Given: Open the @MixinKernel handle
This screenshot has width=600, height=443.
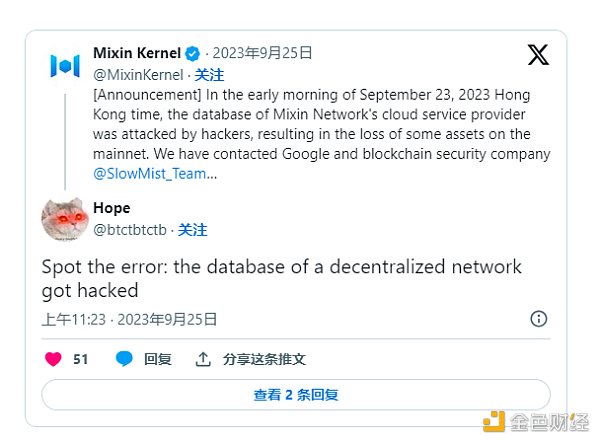Looking at the screenshot, I should click(138, 75).
